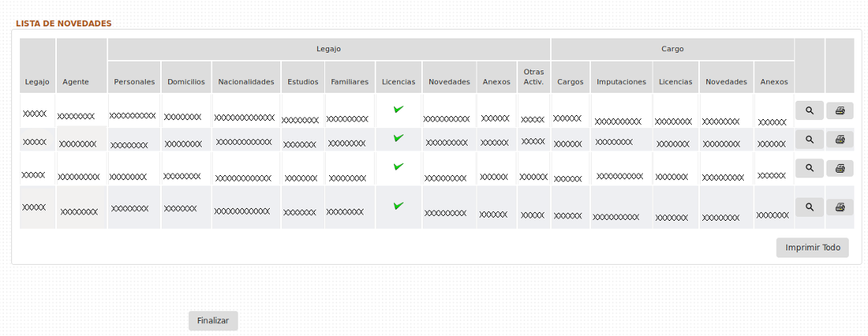Viewport: 868px width, 336px height.
Task: Click the third row green Licencias checkmark
Action: point(398,166)
